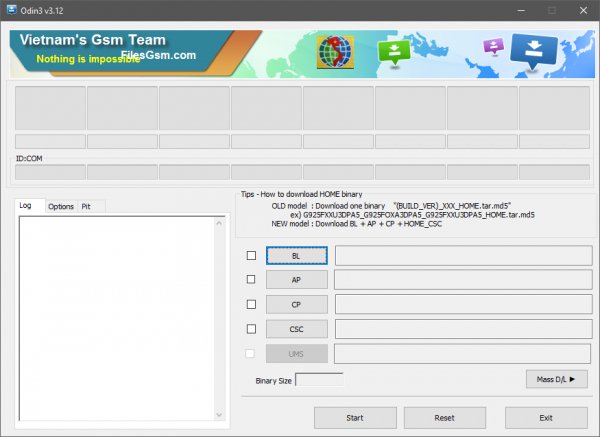Enable the BL checkbox
This screenshot has height=437, width=600.
(x=251, y=255)
